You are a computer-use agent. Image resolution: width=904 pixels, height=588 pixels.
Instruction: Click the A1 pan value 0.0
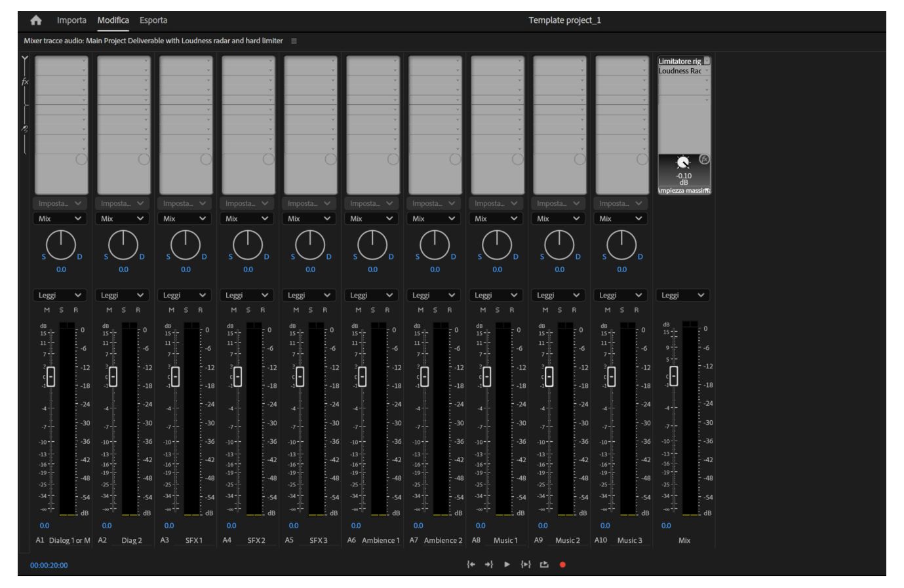tap(61, 269)
